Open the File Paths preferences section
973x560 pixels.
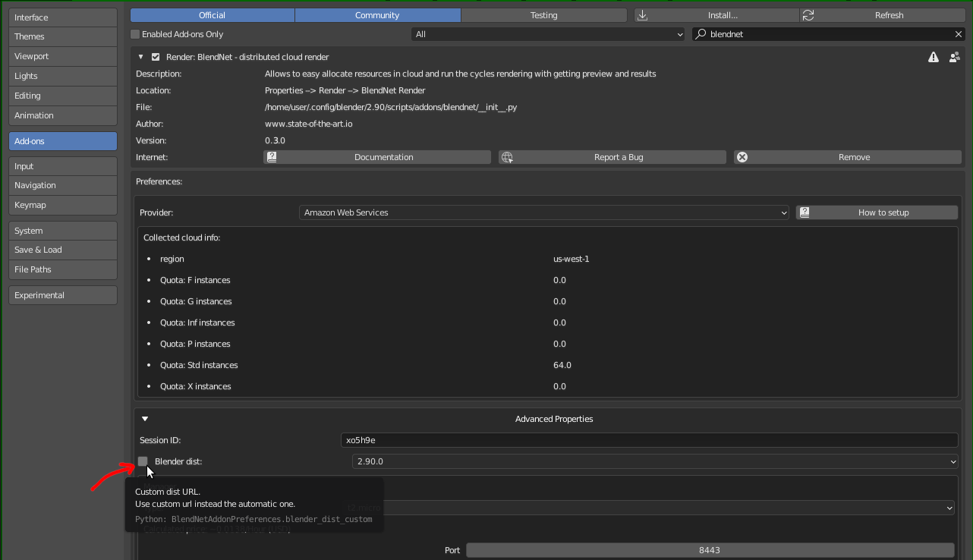pos(63,269)
